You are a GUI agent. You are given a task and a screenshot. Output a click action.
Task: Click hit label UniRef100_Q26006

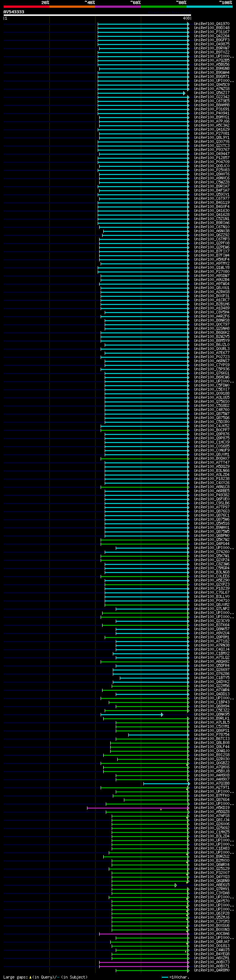click(212, 824)
